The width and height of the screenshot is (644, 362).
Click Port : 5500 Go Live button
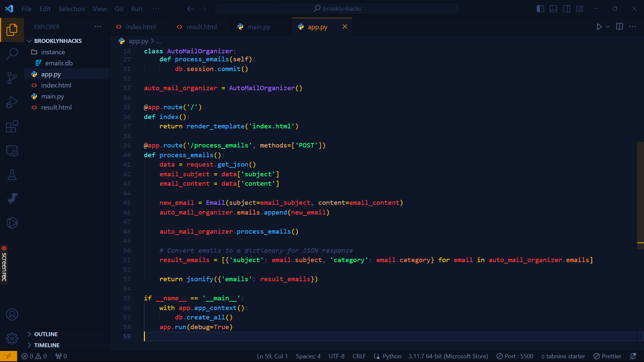[x=515, y=356]
